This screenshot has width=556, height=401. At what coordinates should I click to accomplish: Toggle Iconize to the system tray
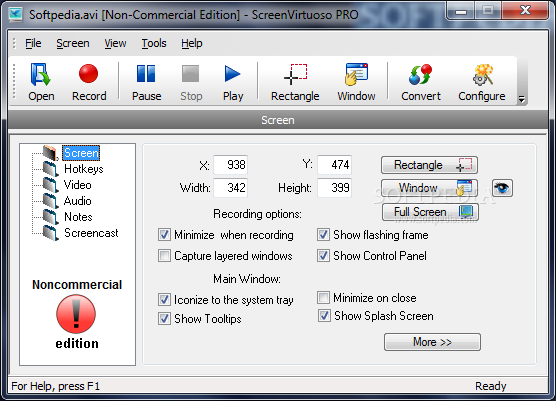(164, 300)
